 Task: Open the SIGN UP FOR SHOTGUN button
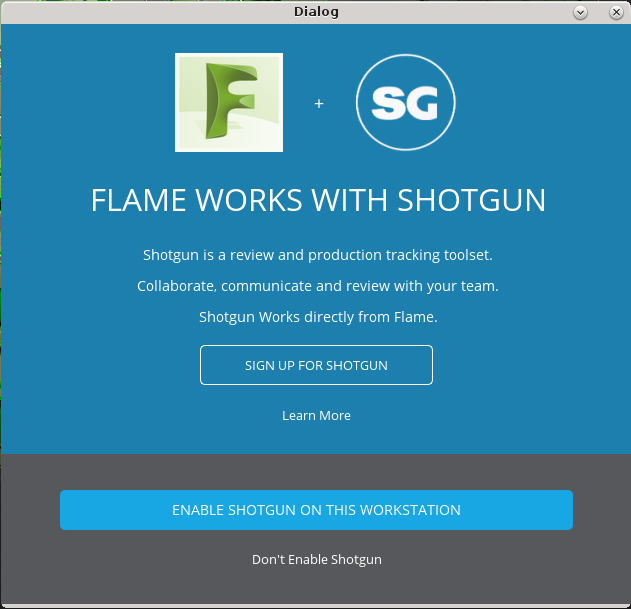(x=316, y=365)
